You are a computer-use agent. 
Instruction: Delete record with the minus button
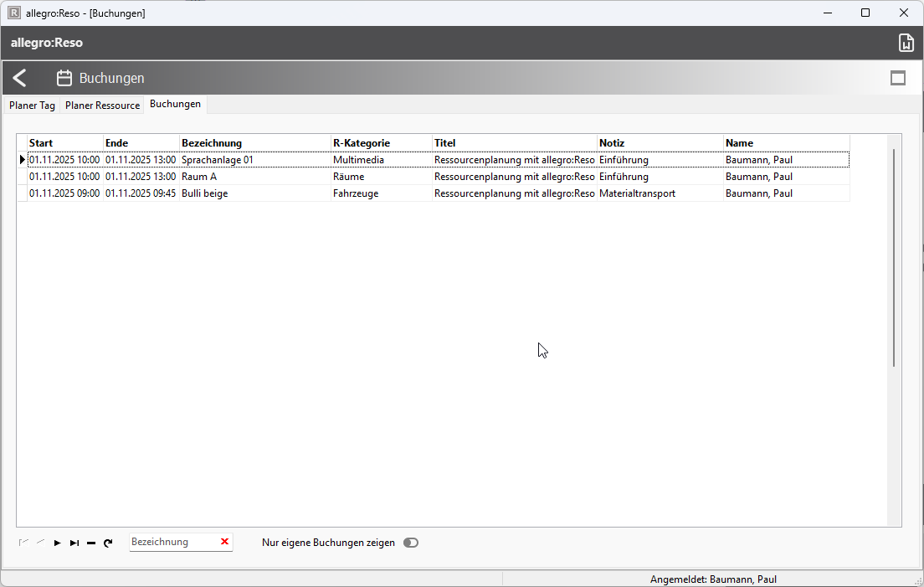pos(91,543)
